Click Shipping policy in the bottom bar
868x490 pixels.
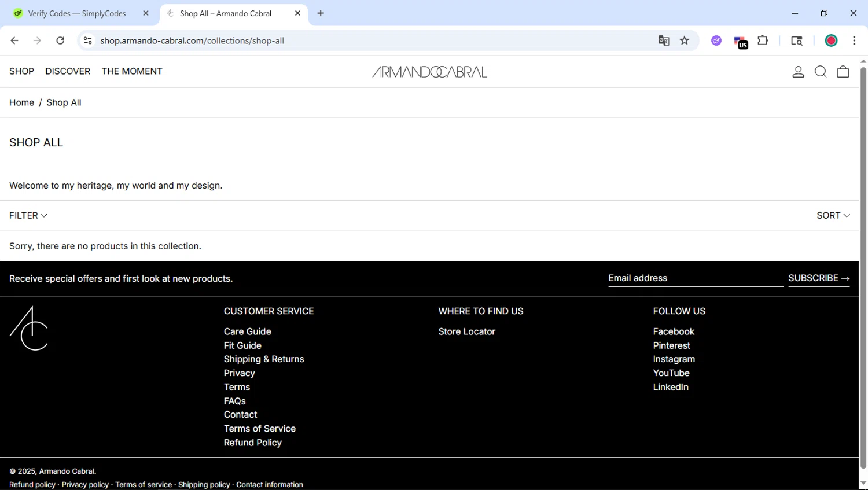point(204,485)
